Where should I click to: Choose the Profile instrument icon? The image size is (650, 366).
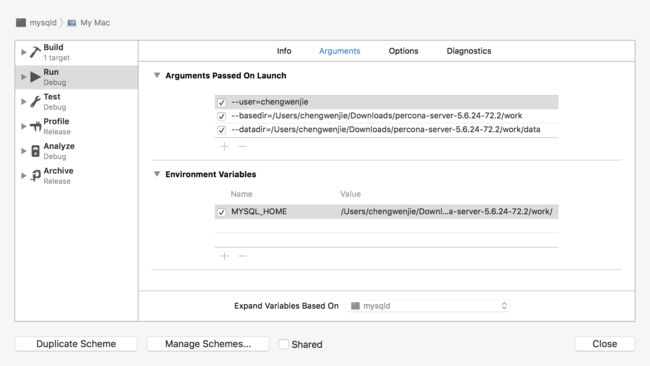(36, 126)
